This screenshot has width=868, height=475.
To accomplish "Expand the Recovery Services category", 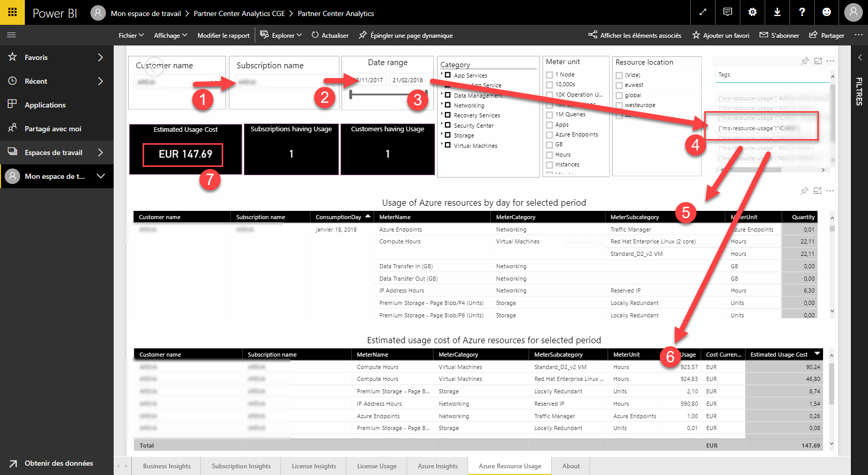I will (x=442, y=115).
